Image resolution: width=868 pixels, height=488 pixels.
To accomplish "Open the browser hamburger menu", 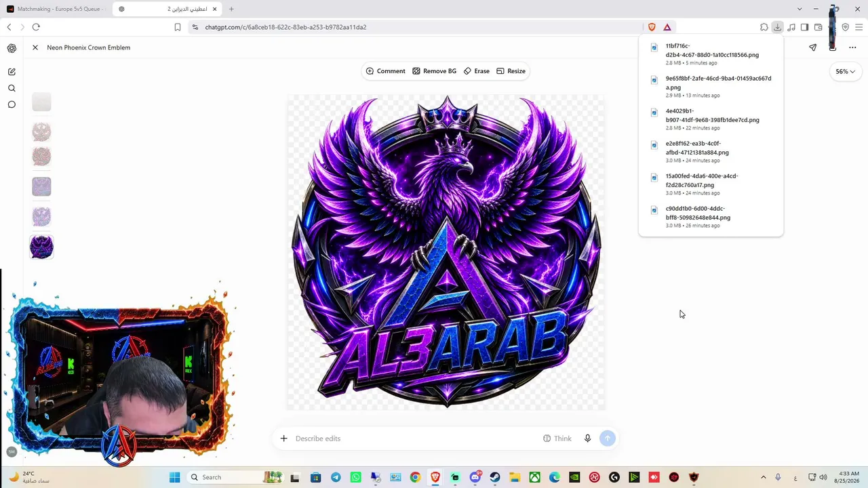I will (859, 27).
